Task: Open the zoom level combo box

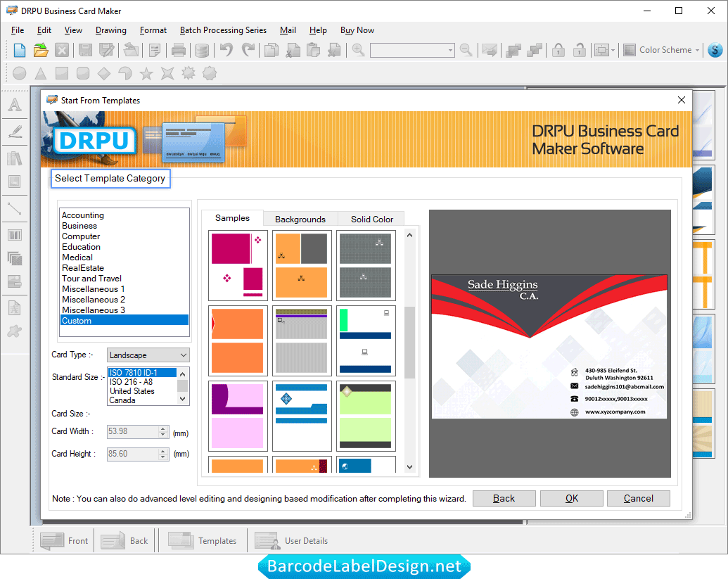Action: click(412, 50)
